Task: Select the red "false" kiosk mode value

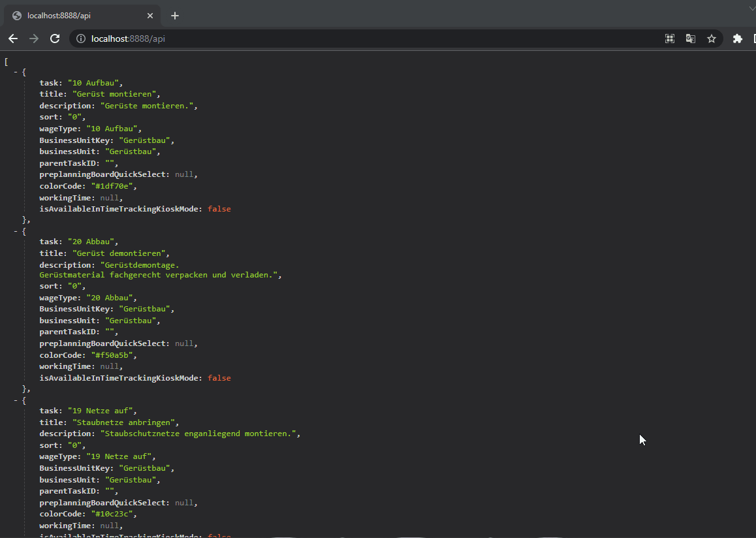Action: click(x=219, y=208)
